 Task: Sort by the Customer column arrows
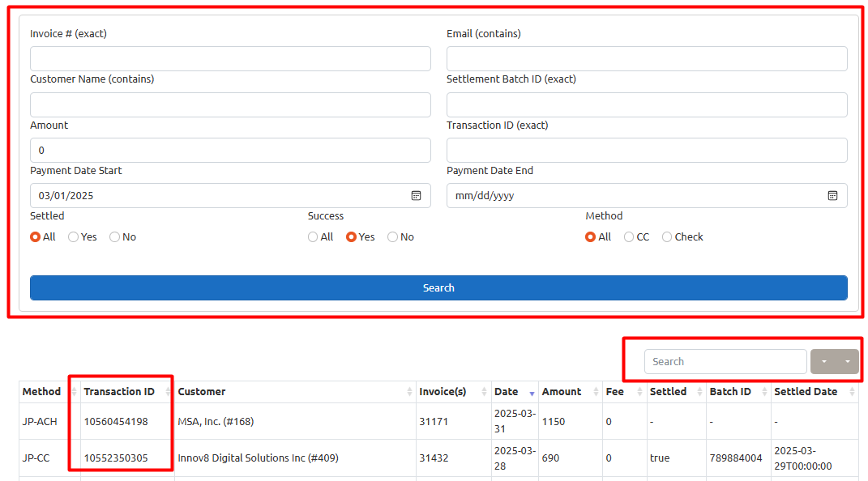click(x=409, y=392)
